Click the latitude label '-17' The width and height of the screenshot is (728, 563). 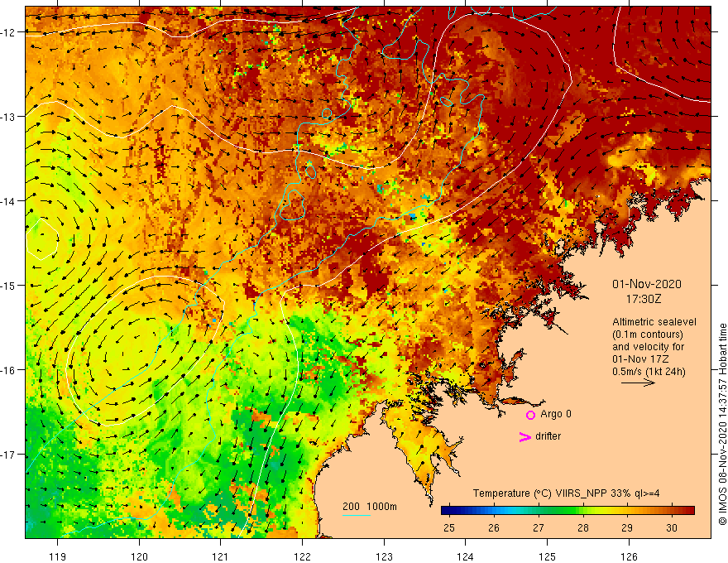click(8, 455)
